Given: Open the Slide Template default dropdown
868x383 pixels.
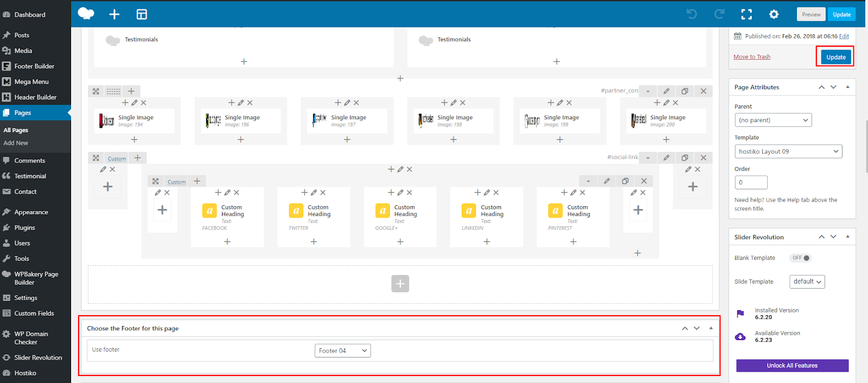Looking at the screenshot, I should click(x=807, y=282).
